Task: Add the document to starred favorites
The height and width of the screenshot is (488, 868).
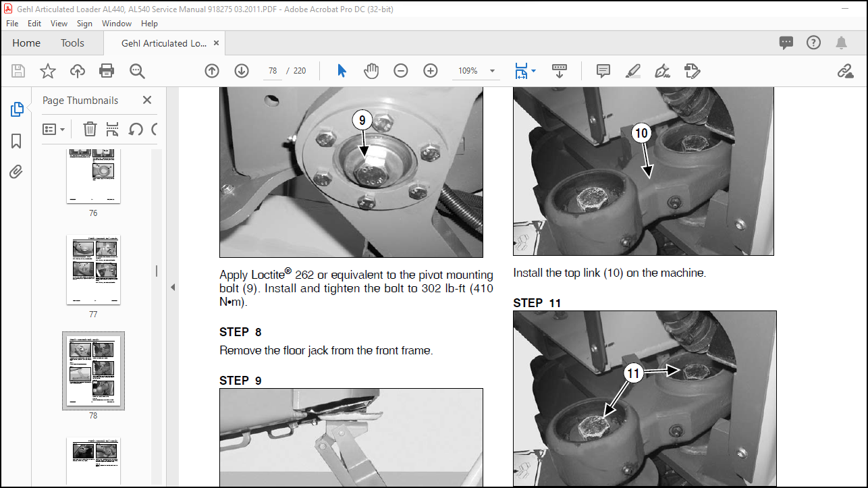Action: pos(48,71)
